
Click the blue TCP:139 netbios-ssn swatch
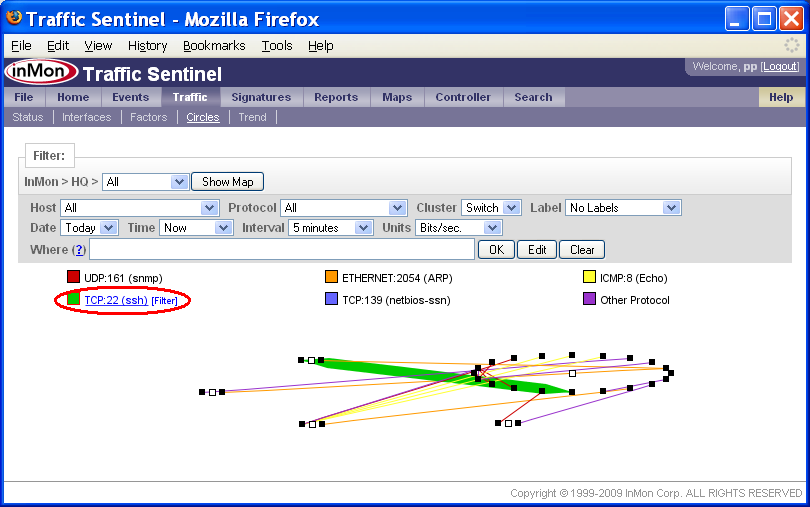[x=331, y=299]
